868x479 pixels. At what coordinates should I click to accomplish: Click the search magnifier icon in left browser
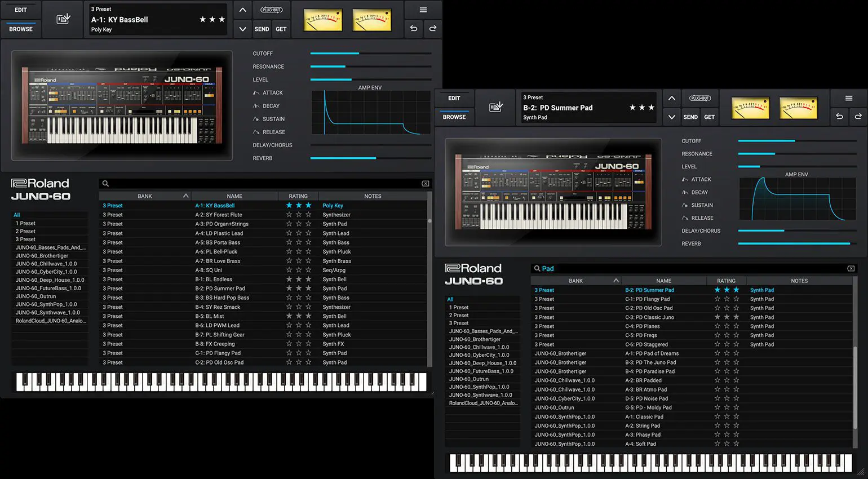coord(105,184)
